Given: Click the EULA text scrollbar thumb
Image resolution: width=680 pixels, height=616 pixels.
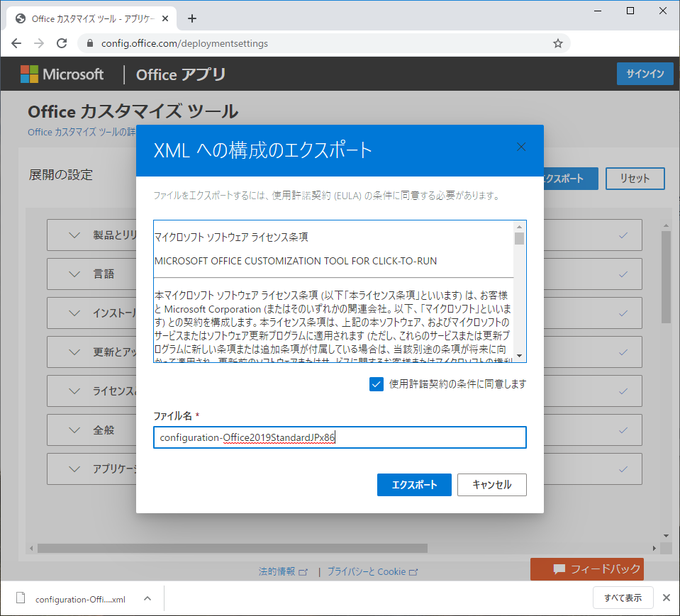Looking at the screenshot, I should (x=519, y=238).
